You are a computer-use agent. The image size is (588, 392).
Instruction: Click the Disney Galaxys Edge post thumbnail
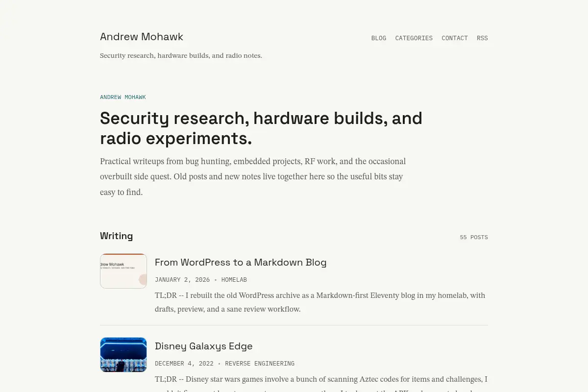[123, 355]
